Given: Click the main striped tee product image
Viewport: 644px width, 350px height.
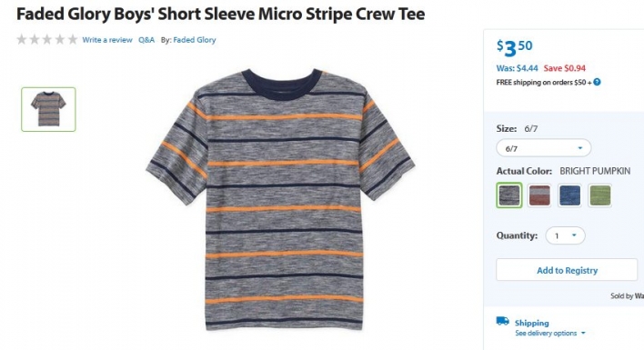Looking at the screenshot, I should pyautogui.click(x=280, y=199).
